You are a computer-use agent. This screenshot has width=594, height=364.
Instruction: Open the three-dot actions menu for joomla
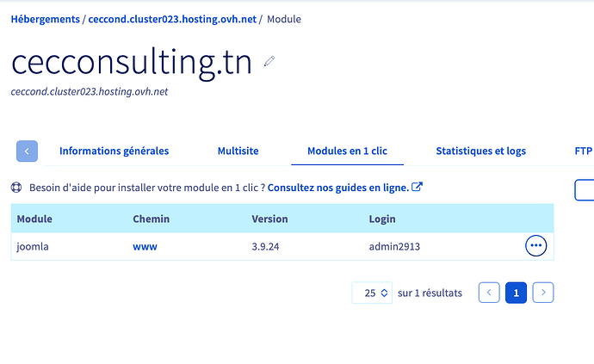(535, 246)
